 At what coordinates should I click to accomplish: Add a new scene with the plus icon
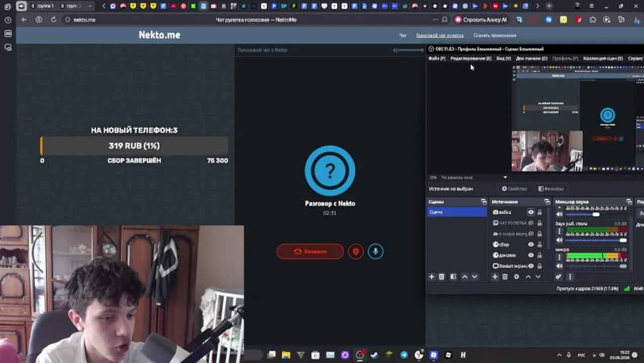pyautogui.click(x=431, y=277)
